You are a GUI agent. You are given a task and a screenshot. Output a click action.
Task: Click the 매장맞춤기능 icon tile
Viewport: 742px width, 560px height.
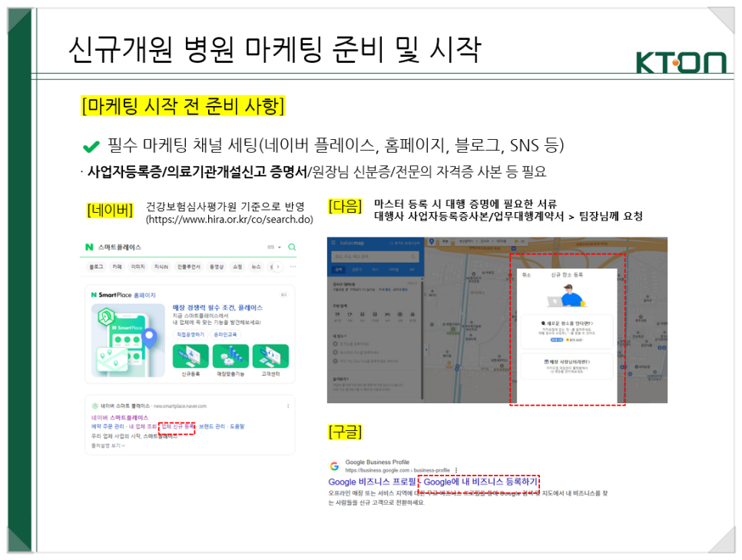[230, 356]
